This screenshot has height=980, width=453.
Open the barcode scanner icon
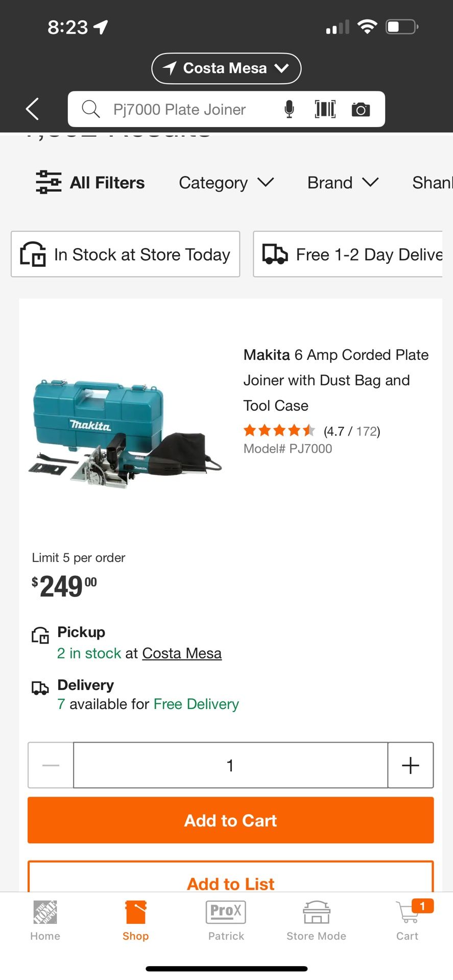coord(325,109)
